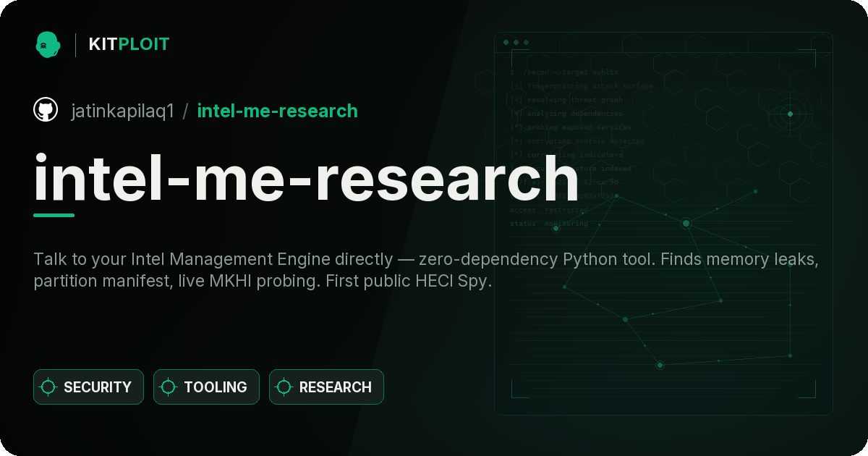Click the window dots in the terminal header
Viewport: 868px width, 456px height.
click(x=516, y=42)
